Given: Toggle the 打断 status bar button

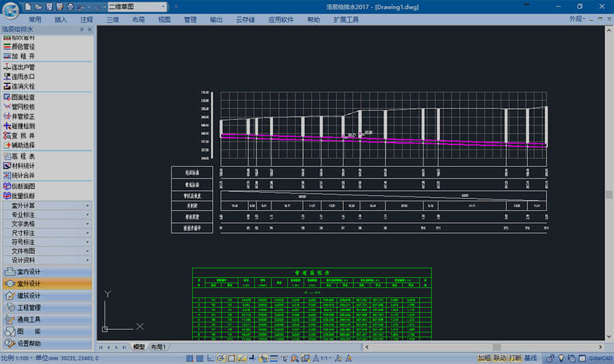Looking at the screenshot, I should (x=515, y=358).
